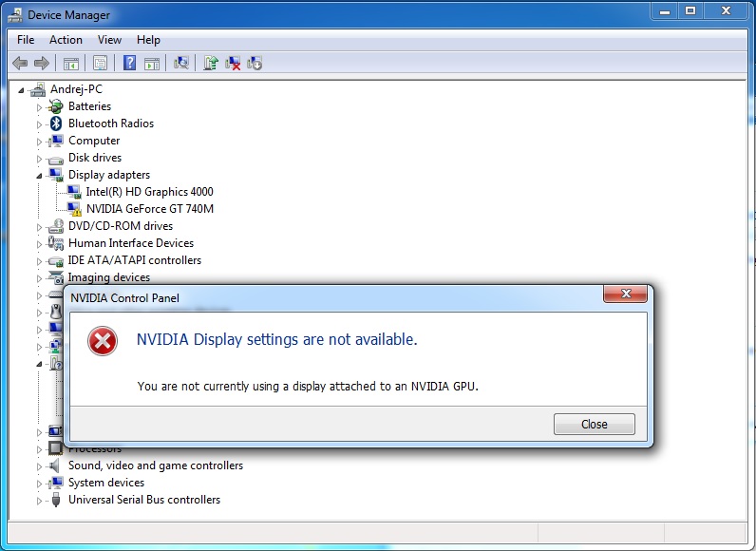Click Scan for hardware changes icon
756x551 pixels.
[x=180, y=63]
